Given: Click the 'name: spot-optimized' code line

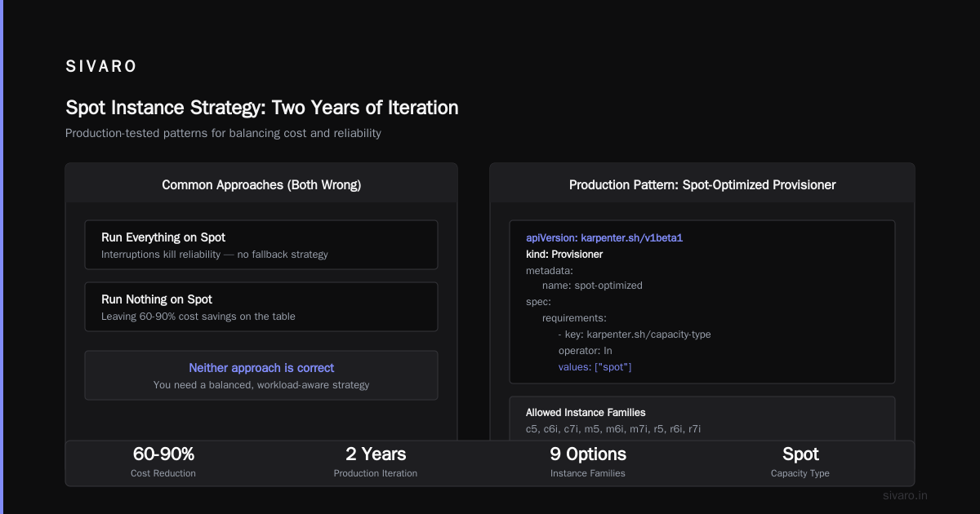Looking at the screenshot, I should [592, 286].
